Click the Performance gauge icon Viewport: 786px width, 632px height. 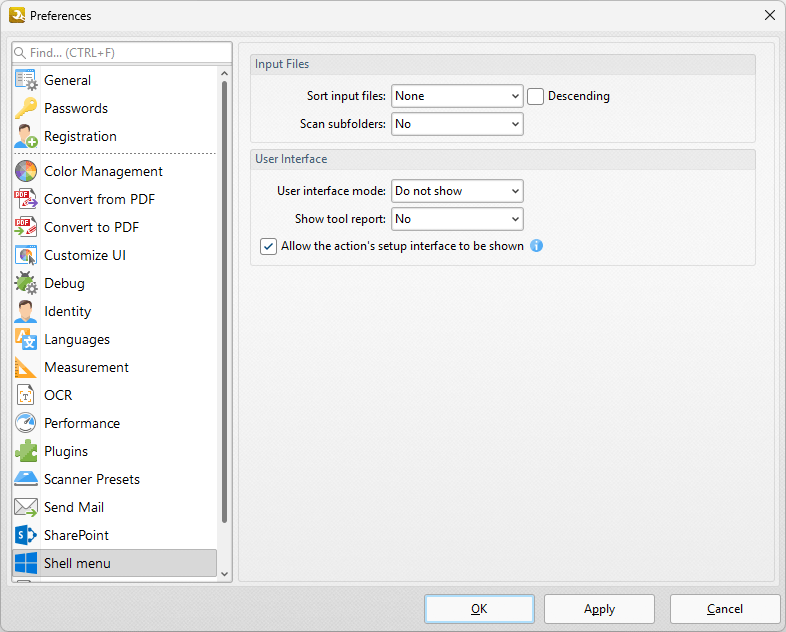pyautogui.click(x=26, y=424)
